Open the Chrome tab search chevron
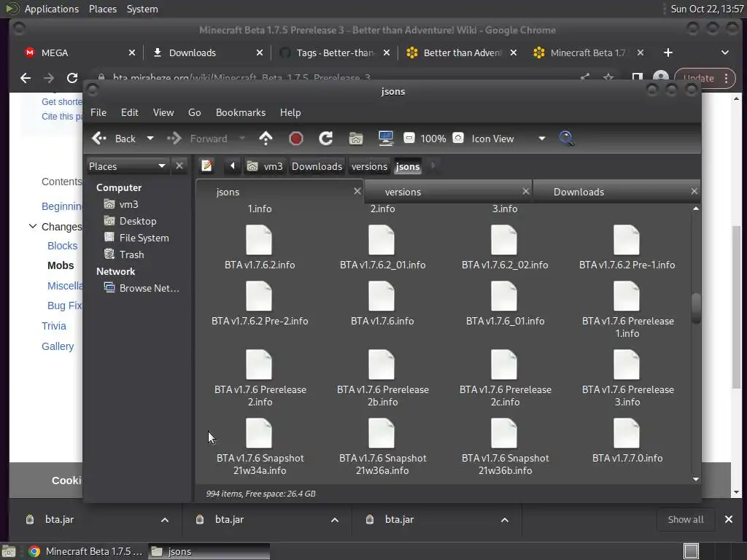 click(x=724, y=52)
